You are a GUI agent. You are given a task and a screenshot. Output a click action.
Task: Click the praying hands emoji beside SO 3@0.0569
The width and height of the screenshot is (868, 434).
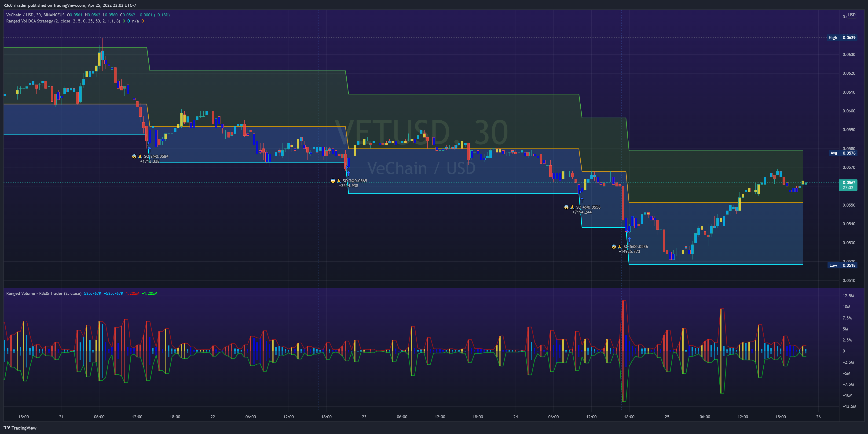(x=339, y=181)
